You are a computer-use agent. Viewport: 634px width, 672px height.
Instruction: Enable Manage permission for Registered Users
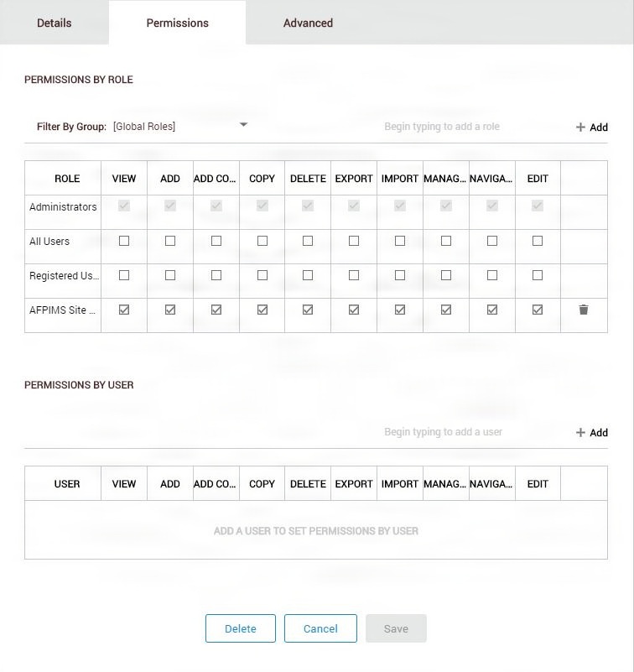point(446,275)
